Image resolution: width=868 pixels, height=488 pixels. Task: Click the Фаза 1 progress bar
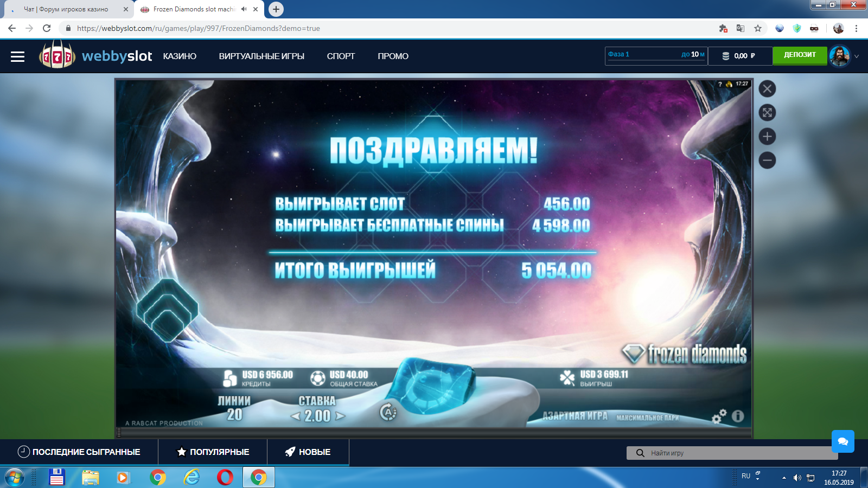[656, 55]
